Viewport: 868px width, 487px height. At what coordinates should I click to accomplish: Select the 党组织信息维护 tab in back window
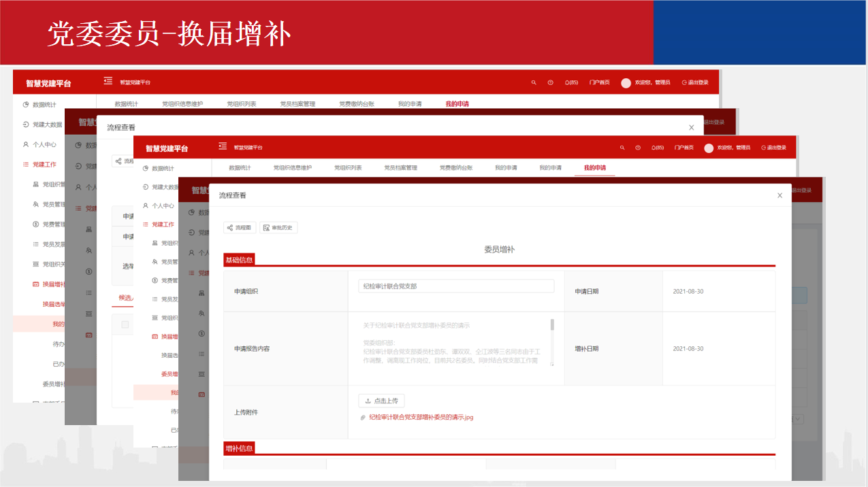coord(182,104)
